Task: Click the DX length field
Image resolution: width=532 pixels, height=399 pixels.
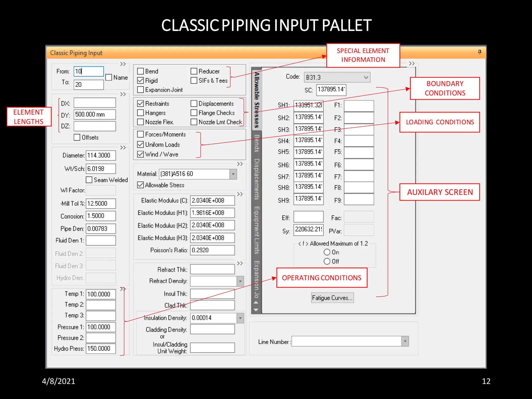Action: (95, 103)
